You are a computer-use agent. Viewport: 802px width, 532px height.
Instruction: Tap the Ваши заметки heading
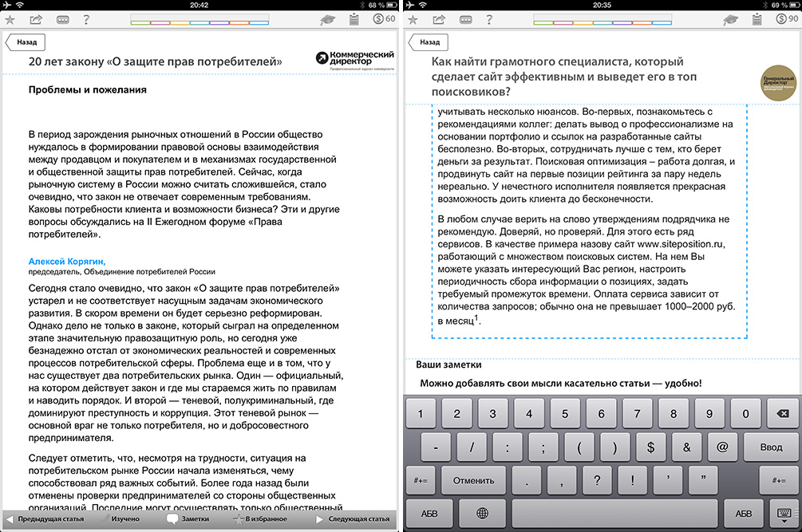tap(448, 365)
